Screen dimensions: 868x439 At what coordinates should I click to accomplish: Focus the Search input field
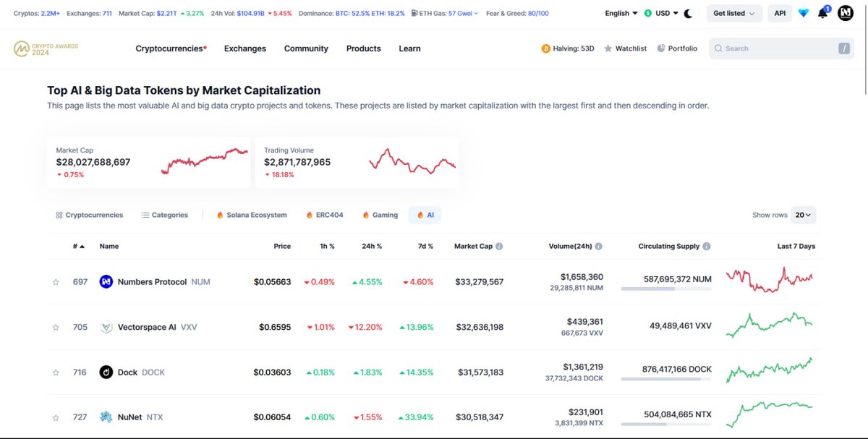(x=781, y=48)
